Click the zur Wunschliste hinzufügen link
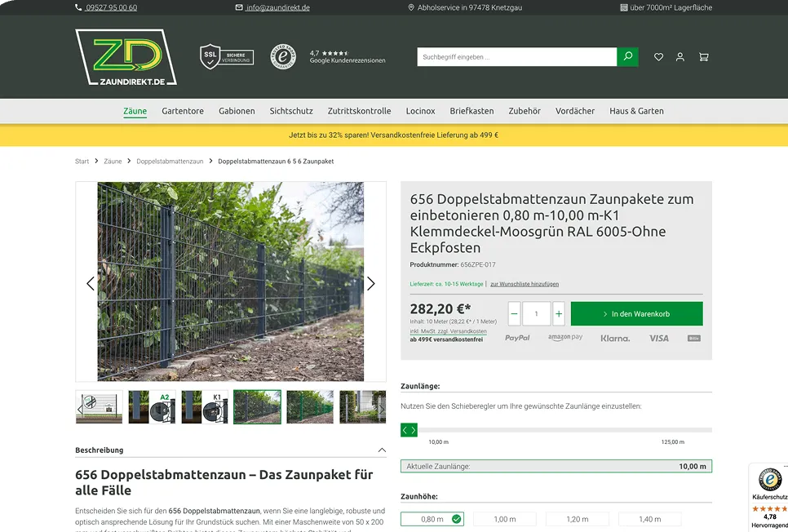Image resolution: width=788 pixels, height=532 pixels. pos(525,284)
